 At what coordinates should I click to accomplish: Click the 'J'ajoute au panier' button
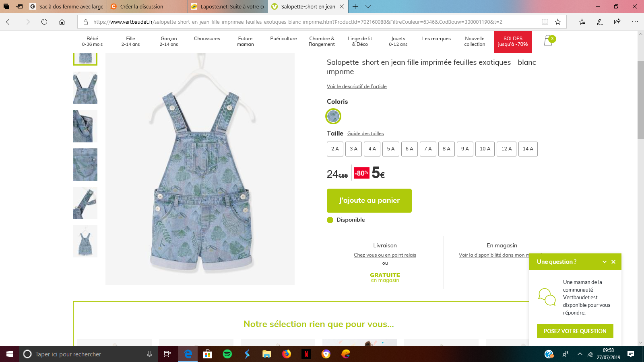coord(369,200)
